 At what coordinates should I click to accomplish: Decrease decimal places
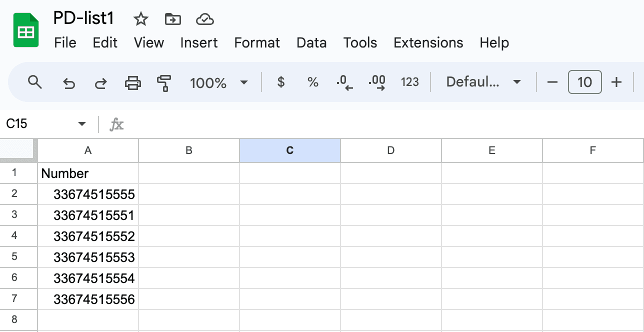[344, 82]
